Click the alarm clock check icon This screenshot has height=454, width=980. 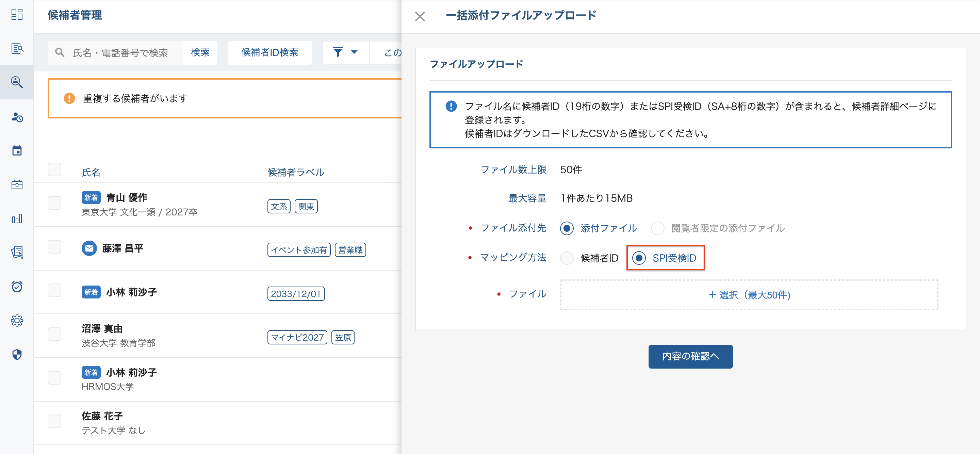[17, 287]
